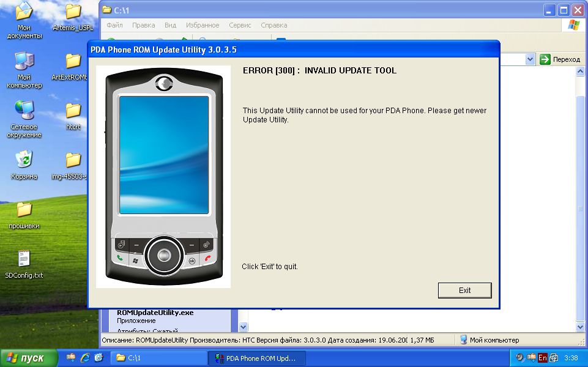Open the Файл menu in Explorer window
Viewport: 588px width, 367px height.
[x=114, y=25]
